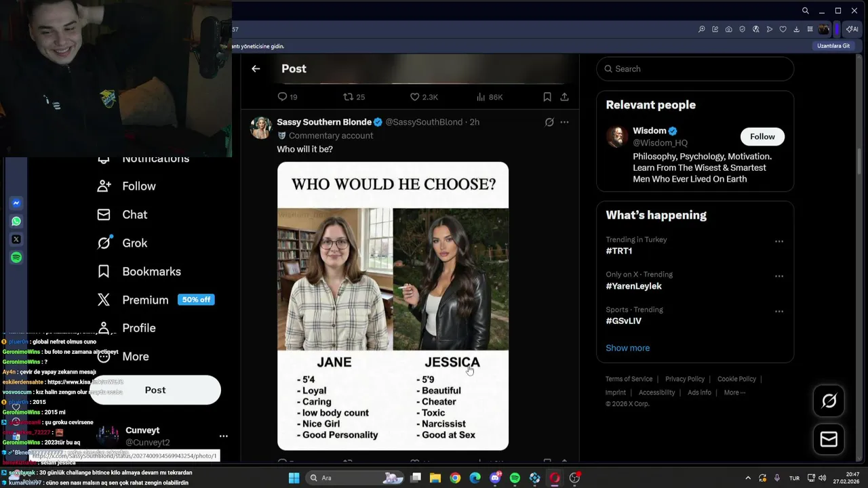The image size is (868, 488).
Task: Click the heart bookmark icon in browser toolbar
Action: pyautogui.click(x=783, y=29)
